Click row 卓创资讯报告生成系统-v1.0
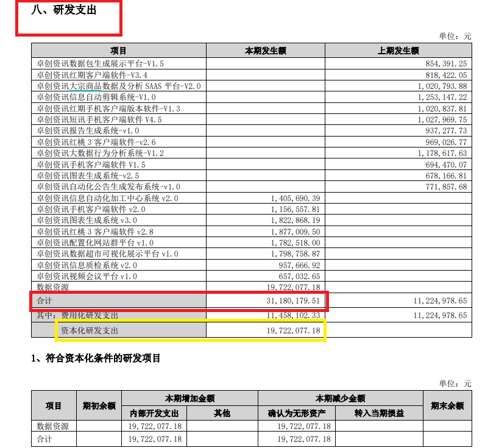Image resolution: width=485 pixels, height=448 pixels. pos(252,130)
